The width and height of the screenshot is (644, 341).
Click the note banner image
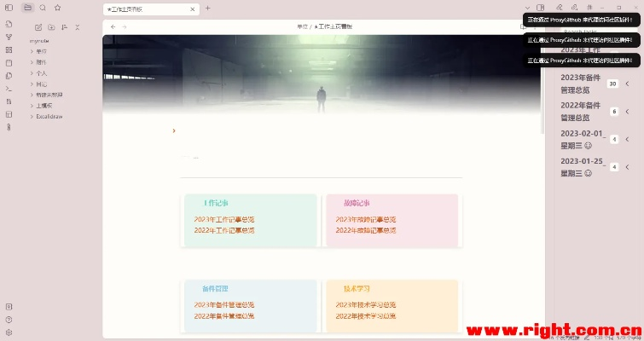click(x=322, y=74)
